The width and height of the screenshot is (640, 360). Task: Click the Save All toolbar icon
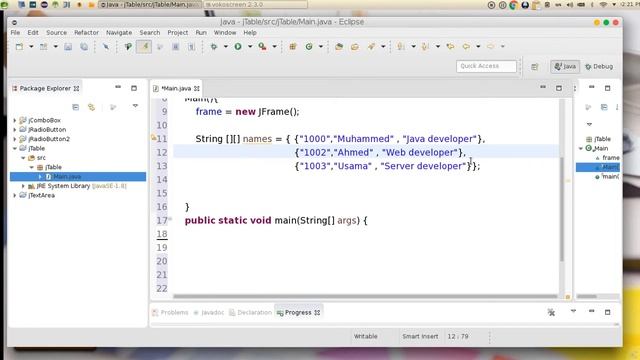(84, 47)
